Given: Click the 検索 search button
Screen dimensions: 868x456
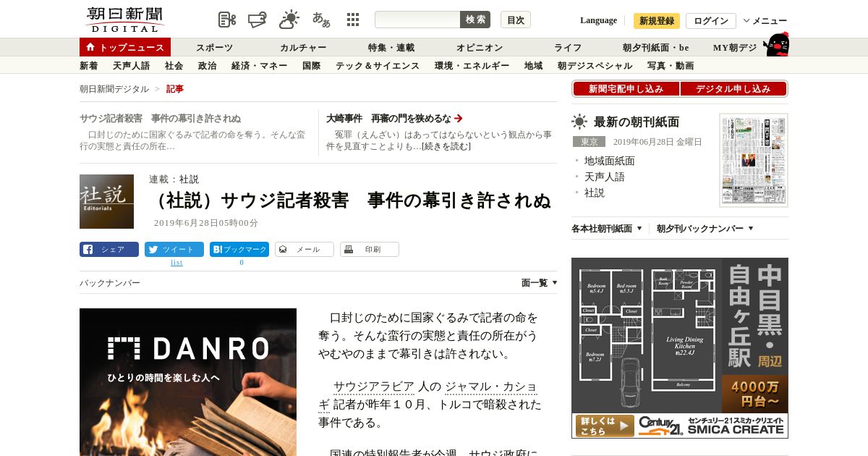Looking at the screenshot, I should click(x=475, y=20).
